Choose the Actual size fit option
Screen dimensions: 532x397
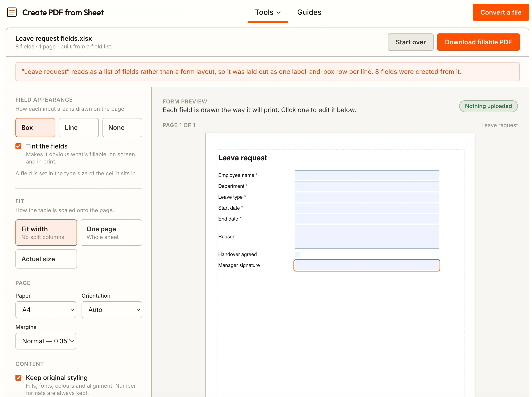coord(46,259)
